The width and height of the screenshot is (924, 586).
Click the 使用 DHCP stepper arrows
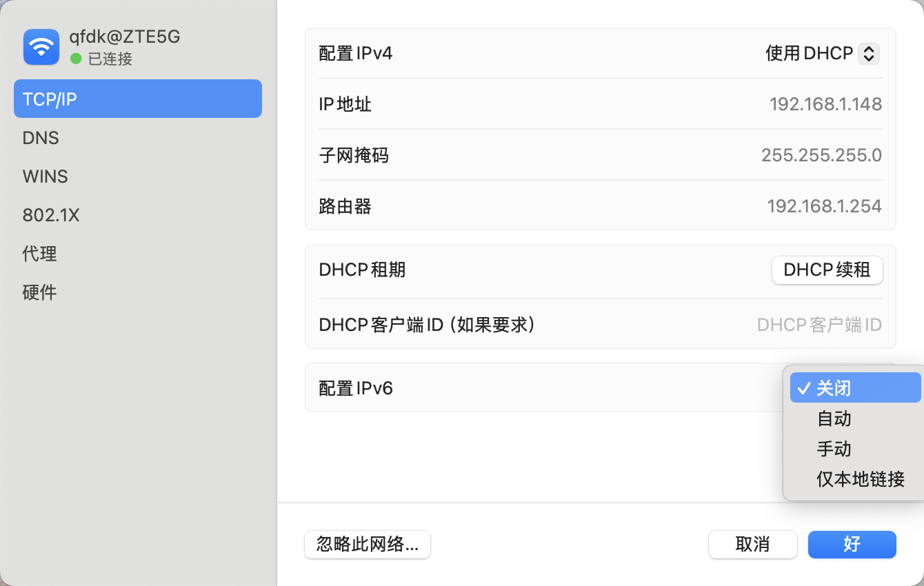868,53
